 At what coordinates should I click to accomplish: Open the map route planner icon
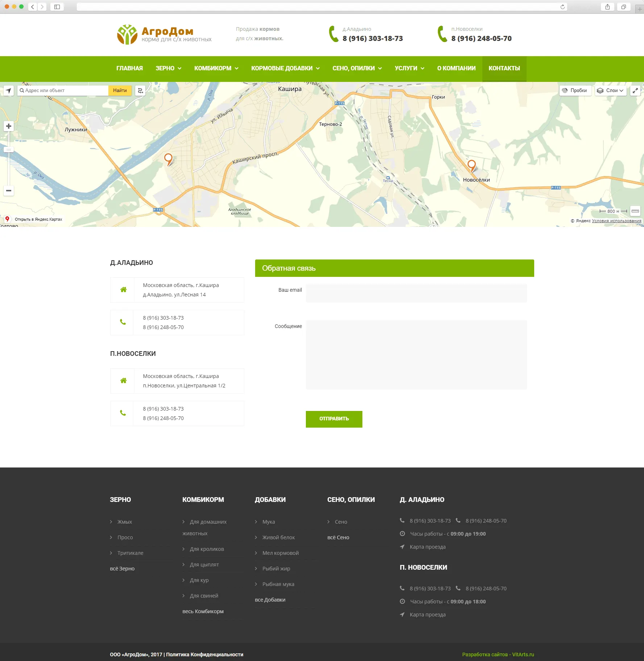coord(140,91)
